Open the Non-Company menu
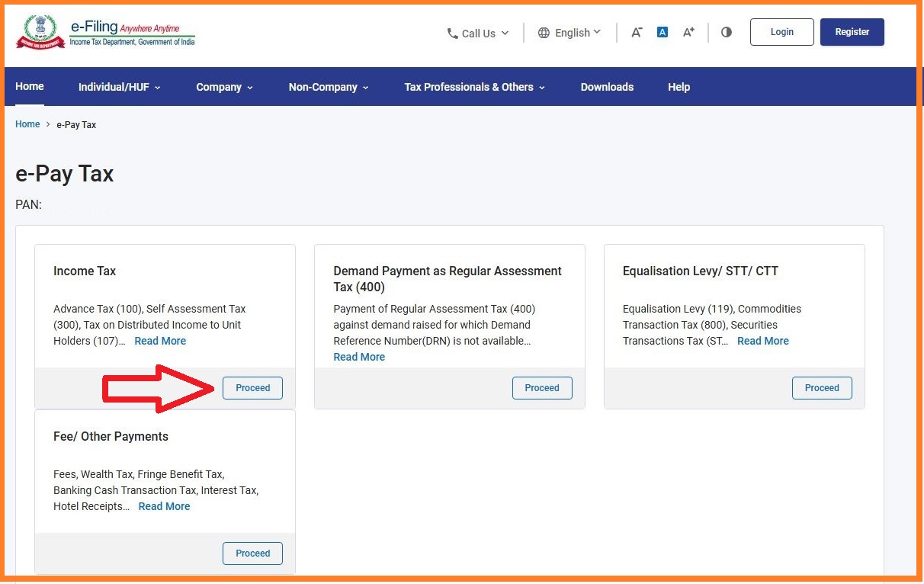Viewport: 924px width, 584px height. tap(328, 87)
